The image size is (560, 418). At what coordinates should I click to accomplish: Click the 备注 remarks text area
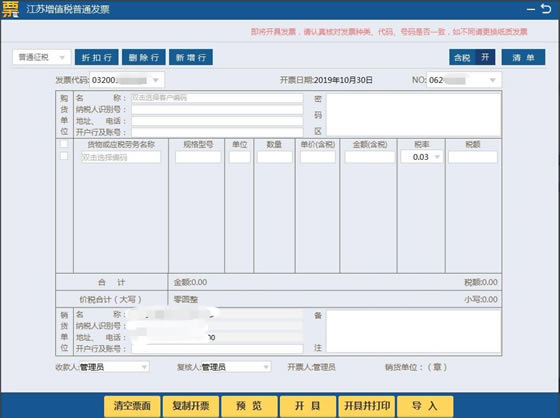pyautogui.click(x=413, y=331)
